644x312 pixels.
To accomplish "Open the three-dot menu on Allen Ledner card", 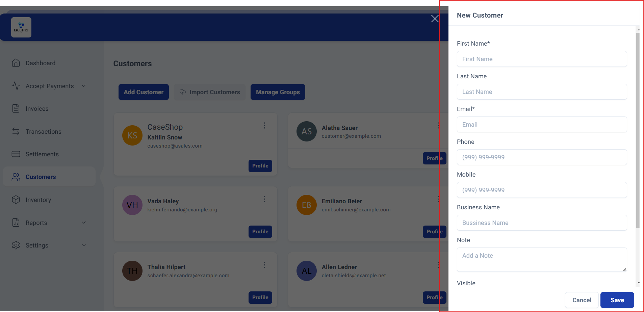I will [x=439, y=265].
